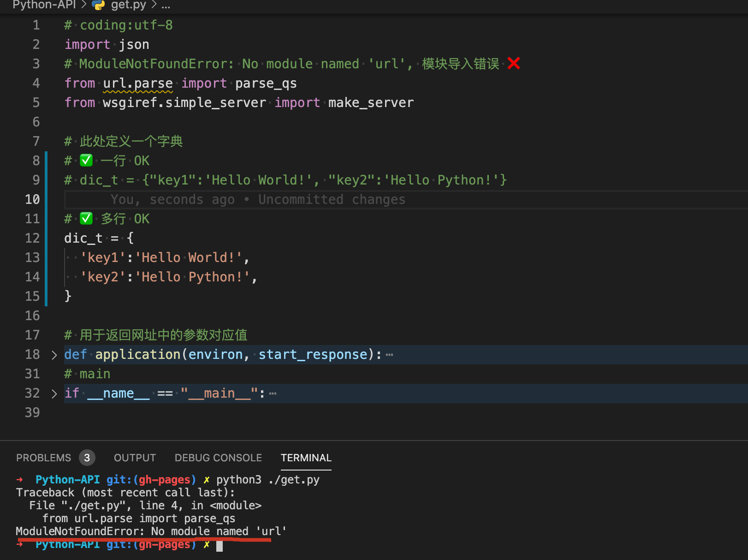The height and width of the screenshot is (560, 748).
Task: Click the Python file icon in breadcrumb
Action: (98, 5)
